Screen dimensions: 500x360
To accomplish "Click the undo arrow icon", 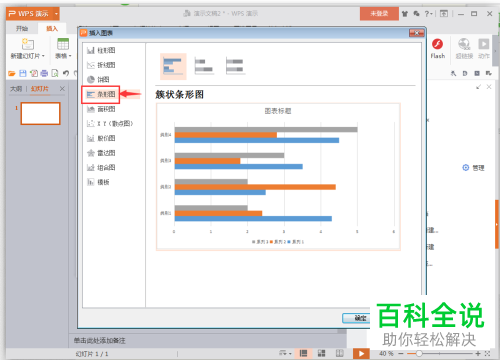I will coord(66,73).
